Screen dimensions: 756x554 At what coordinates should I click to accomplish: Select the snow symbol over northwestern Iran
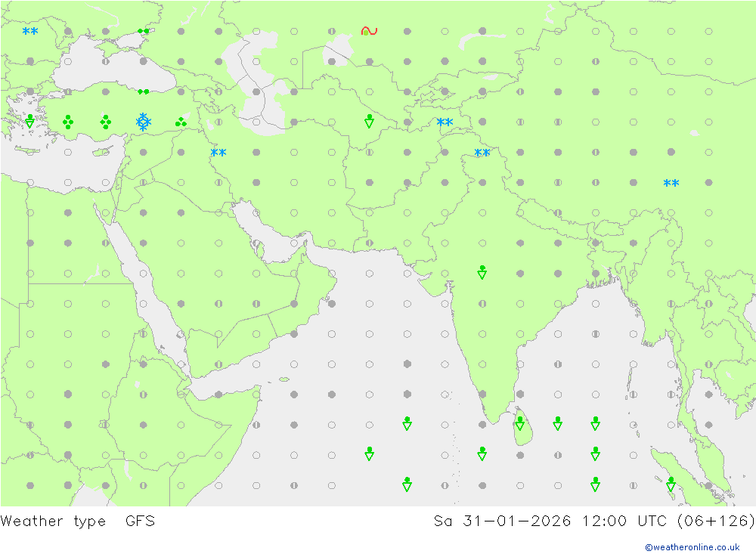(x=218, y=153)
